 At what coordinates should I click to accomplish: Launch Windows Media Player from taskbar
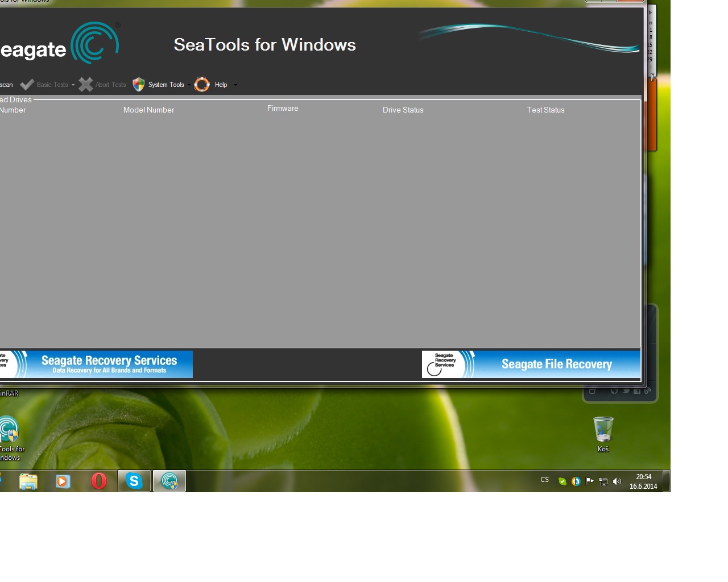tap(63, 481)
